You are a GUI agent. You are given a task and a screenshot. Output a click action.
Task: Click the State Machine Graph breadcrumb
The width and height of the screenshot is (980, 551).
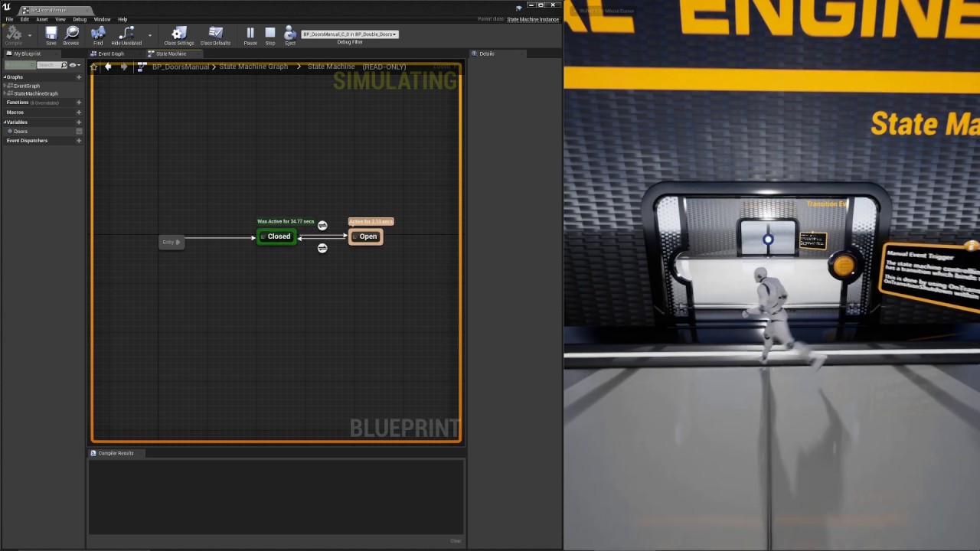tap(253, 67)
